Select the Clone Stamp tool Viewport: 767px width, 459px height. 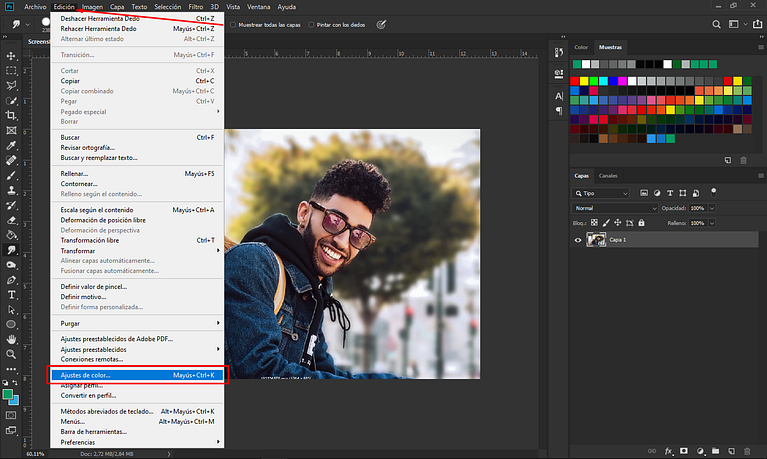(11, 190)
